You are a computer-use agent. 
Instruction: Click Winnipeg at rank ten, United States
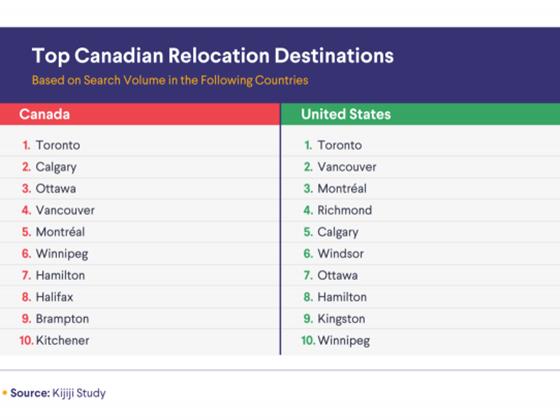pos(344,341)
